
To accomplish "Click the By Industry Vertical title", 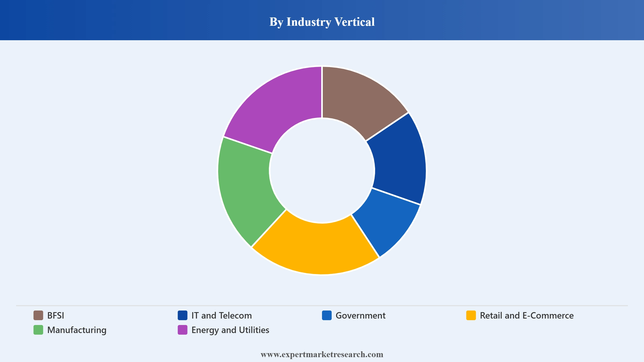I will [322, 22].
